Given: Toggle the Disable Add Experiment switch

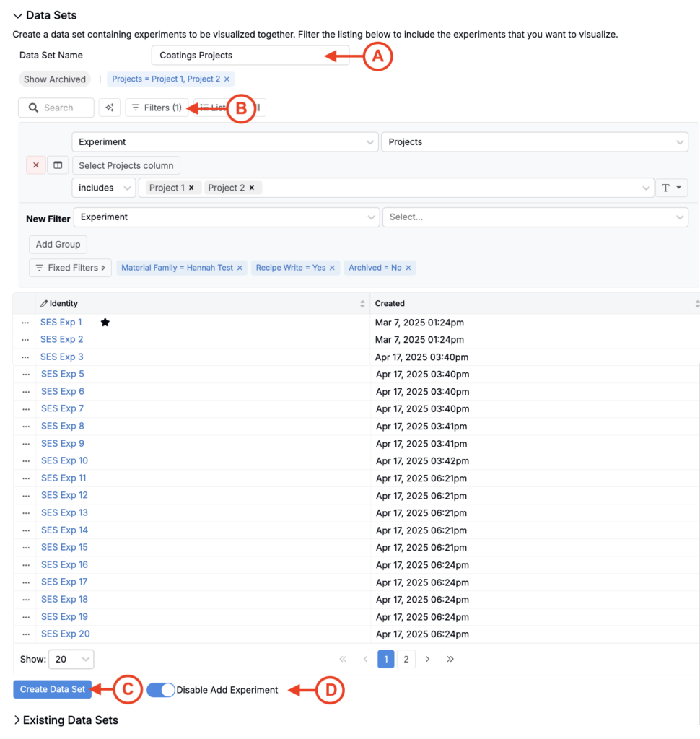Looking at the screenshot, I should 160,690.
